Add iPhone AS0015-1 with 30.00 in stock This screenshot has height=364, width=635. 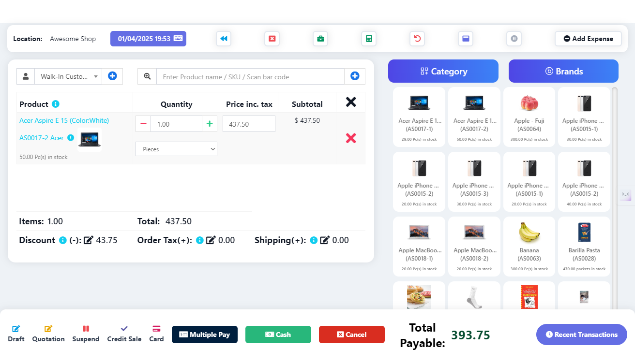(x=584, y=117)
